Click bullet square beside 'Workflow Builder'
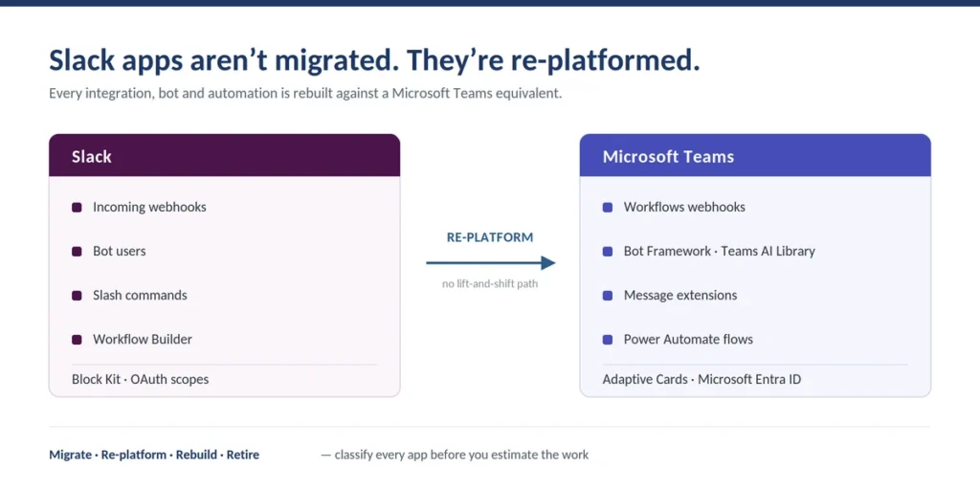Screen dimensions: 980x490 click(x=77, y=340)
